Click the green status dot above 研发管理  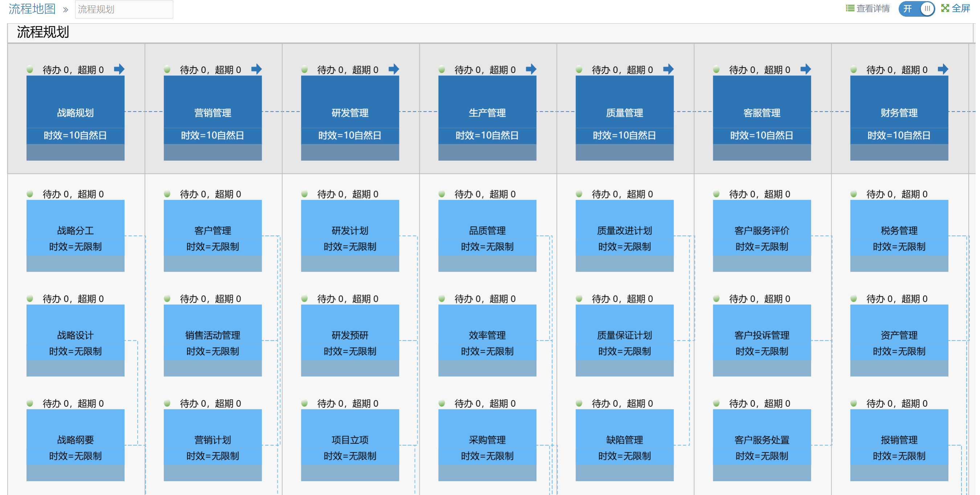click(305, 70)
